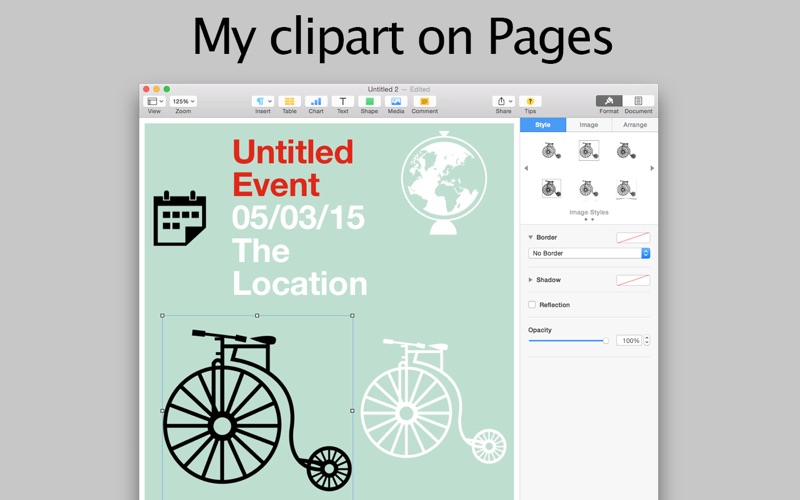Apply the first image style thumbnail
This screenshot has height=500, width=800.
coord(551,151)
